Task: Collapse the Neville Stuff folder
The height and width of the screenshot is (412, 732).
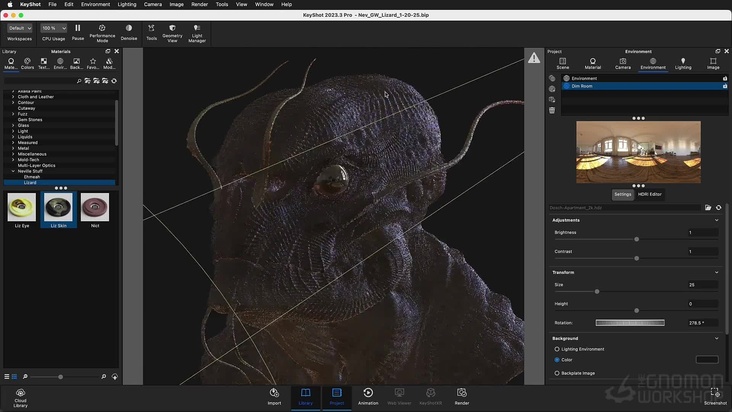Action: click(x=13, y=171)
